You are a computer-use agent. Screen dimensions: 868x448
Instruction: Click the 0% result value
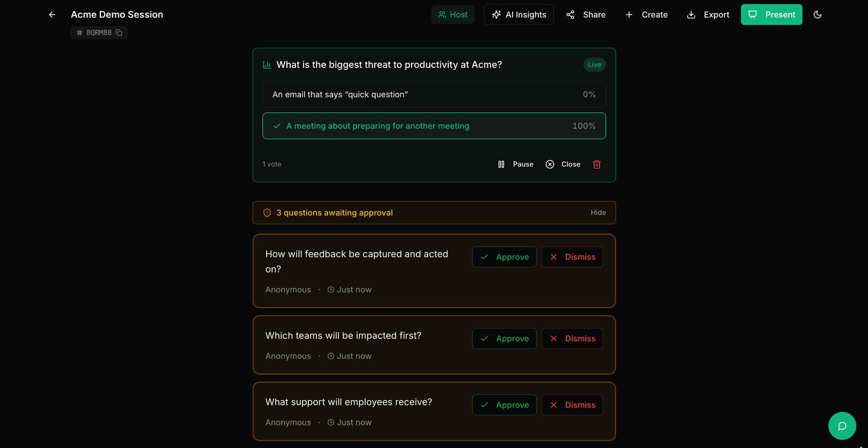589,95
